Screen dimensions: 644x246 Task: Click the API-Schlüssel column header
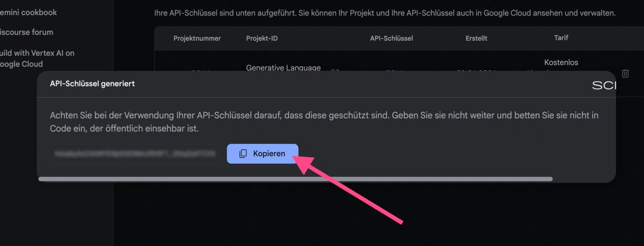(x=391, y=38)
